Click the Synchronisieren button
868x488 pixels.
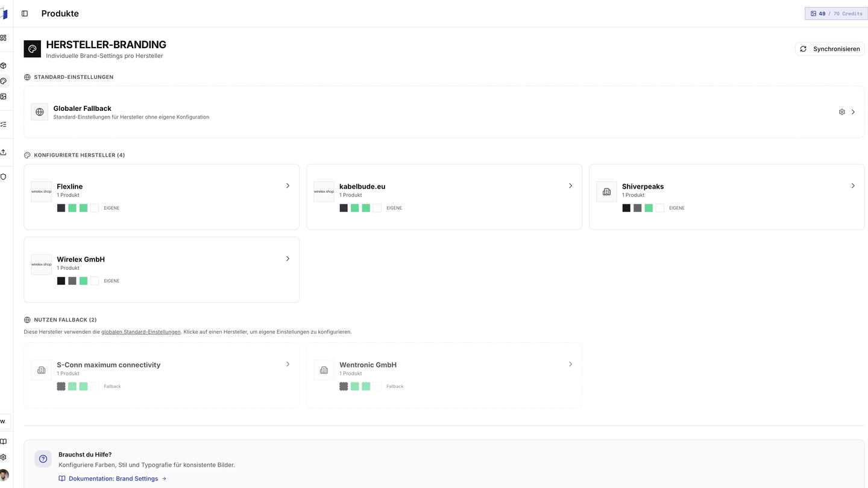[x=830, y=49]
